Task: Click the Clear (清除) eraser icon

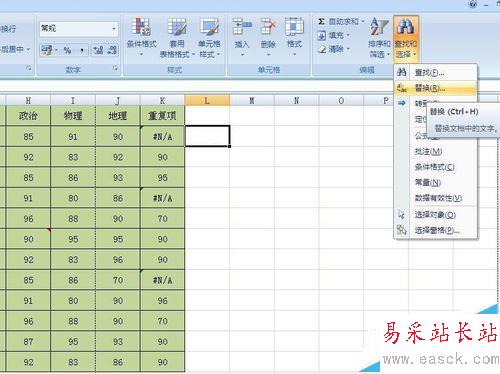Action: [321, 49]
